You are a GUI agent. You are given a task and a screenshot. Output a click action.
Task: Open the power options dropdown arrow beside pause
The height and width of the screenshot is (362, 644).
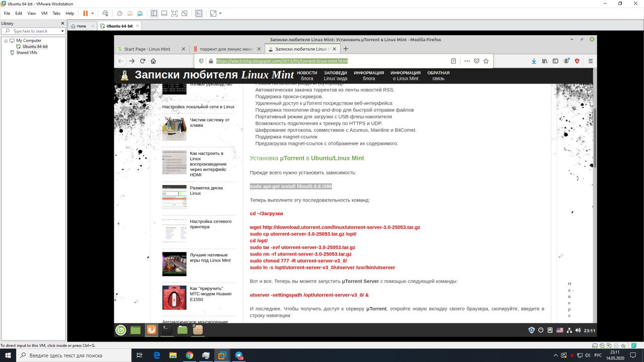pyautogui.click(x=93, y=13)
